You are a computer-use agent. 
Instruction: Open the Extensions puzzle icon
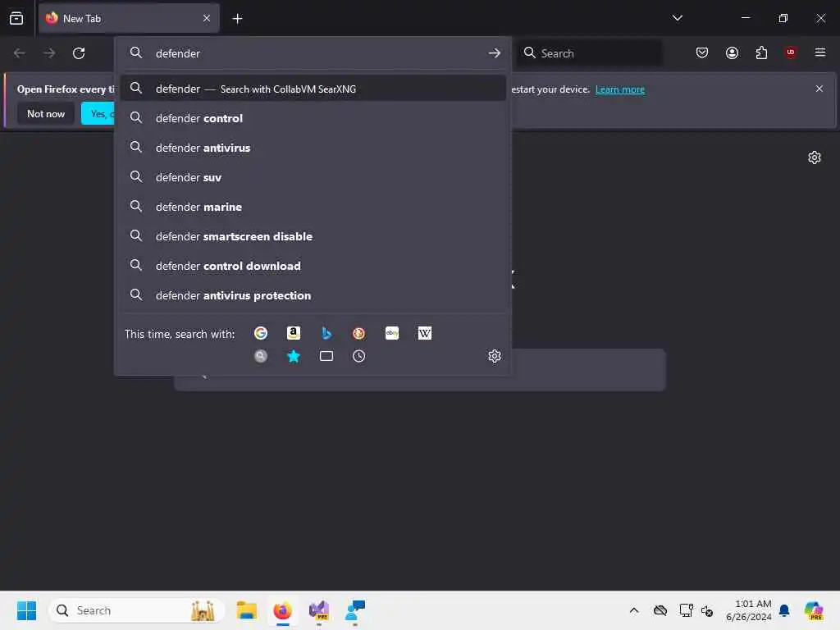tap(761, 52)
